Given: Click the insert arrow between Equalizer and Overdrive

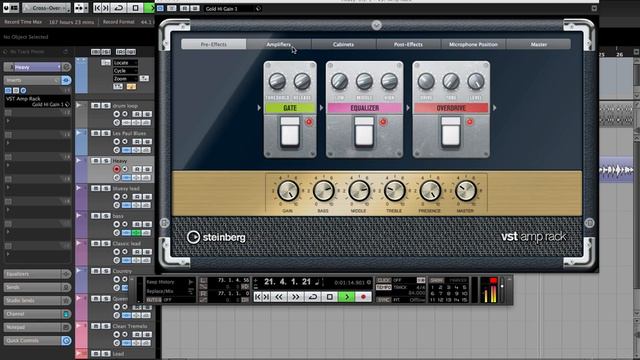Looking at the screenshot, I should 408,108.
